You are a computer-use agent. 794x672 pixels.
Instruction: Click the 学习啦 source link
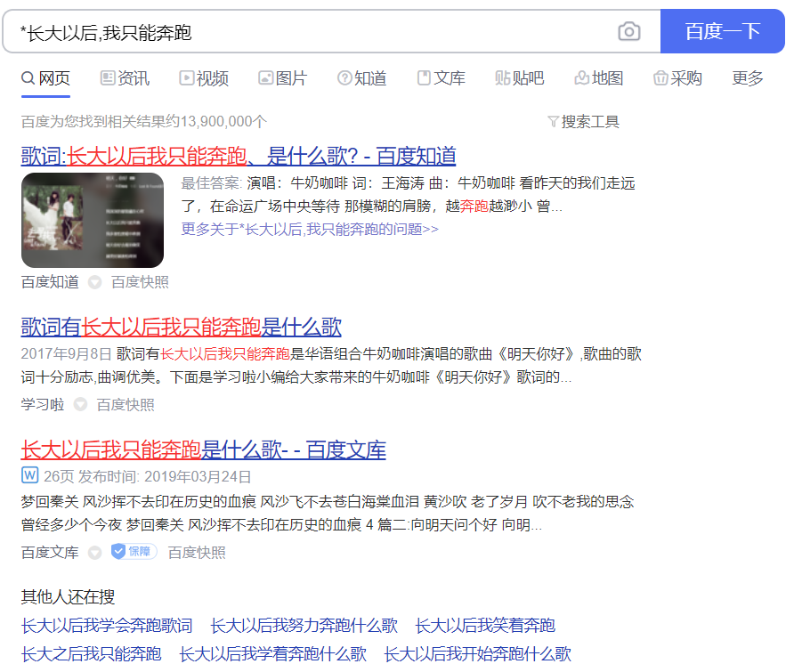tap(43, 405)
